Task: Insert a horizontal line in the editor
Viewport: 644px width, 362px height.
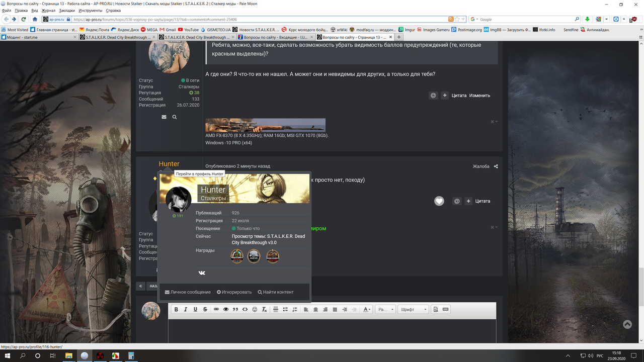Action: [276, 309]
